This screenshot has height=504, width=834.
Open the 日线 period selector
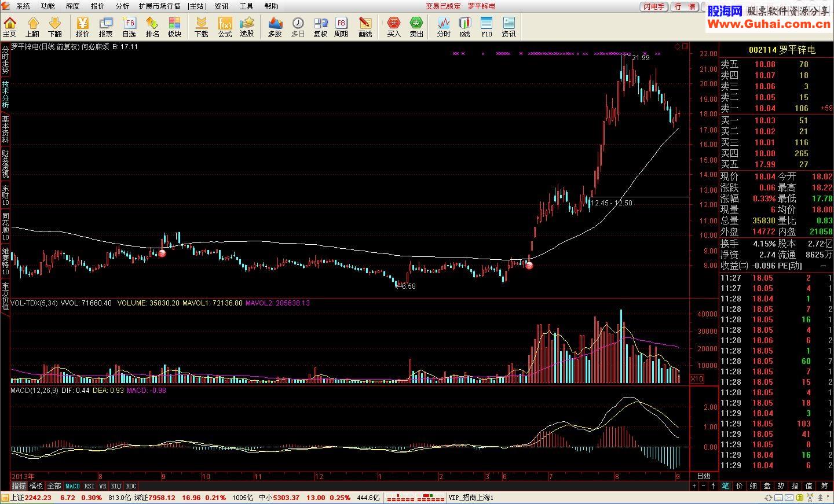704,476
